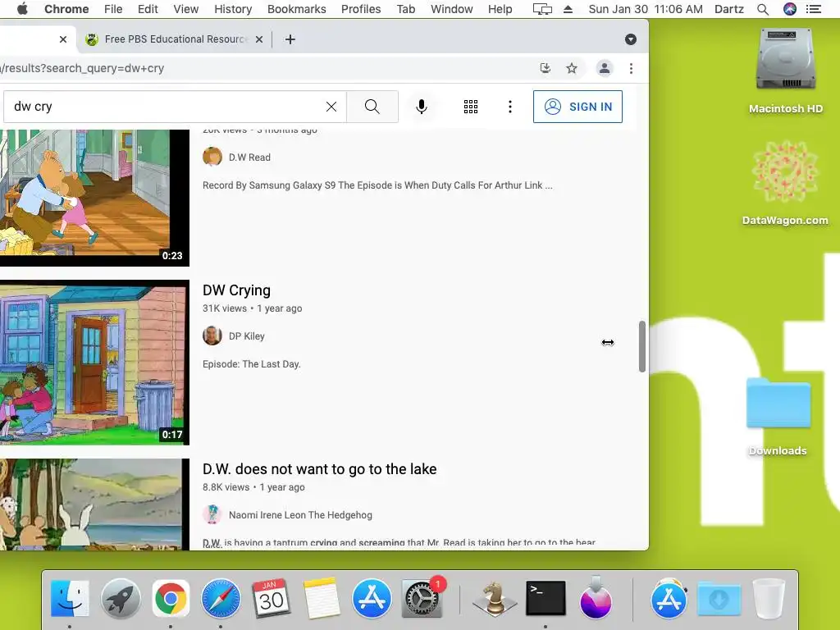840x630 pixels.
Task: Open Safari from the Dock
Action: [221, 598]
